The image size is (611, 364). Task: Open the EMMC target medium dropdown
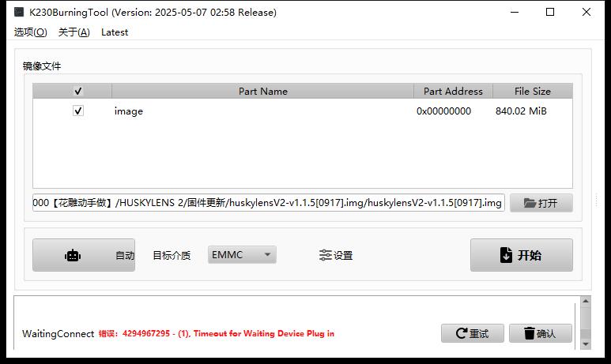pyautogui.click(x=242, y=254)
